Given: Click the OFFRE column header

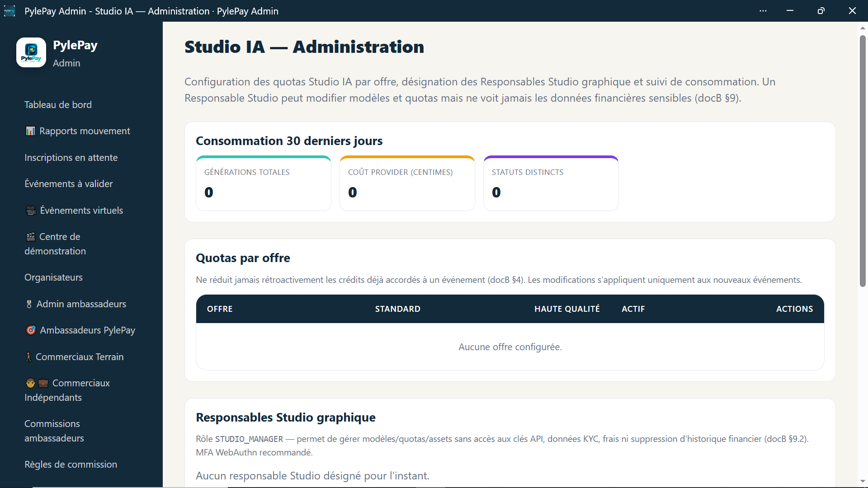Looking at the screenshot, I should 220,309.
